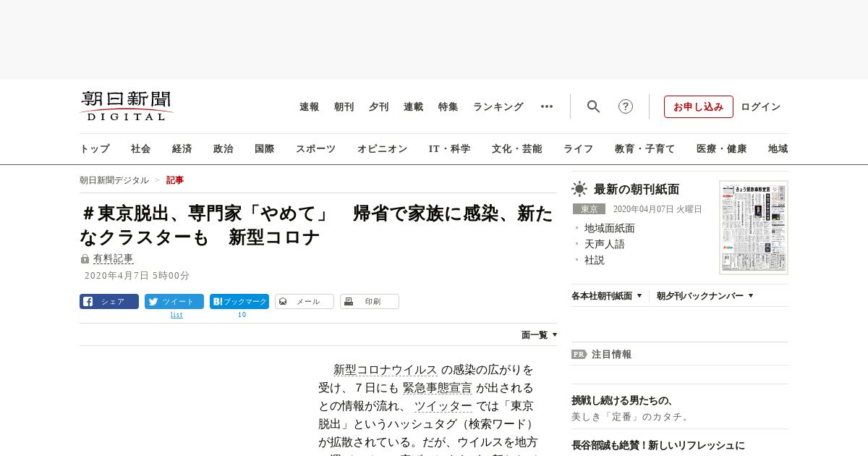Screen dimensions: 868x456
Task: Tweet the article via ツイート button
Action: (174, 302)
